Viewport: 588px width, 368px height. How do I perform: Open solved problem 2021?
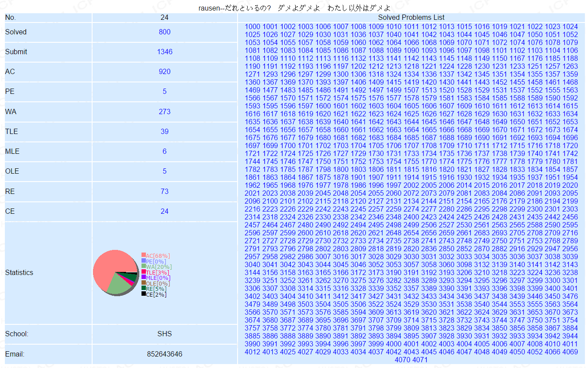tap(253, 193)
